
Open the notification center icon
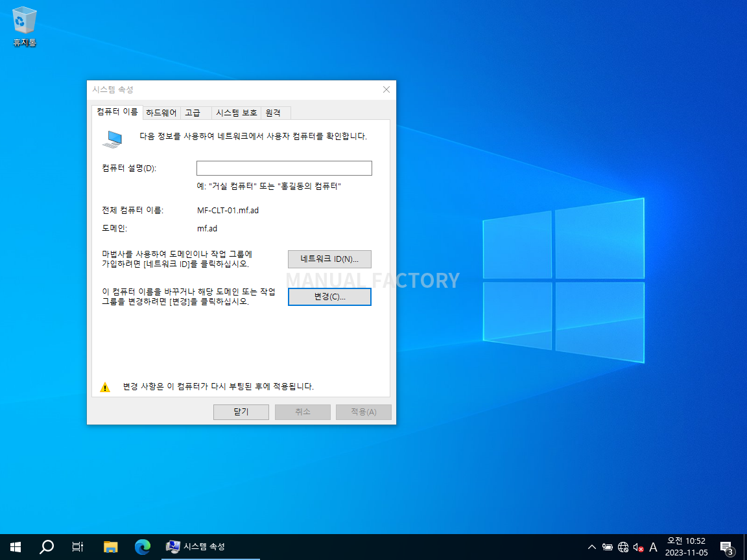tap(726, 547)
